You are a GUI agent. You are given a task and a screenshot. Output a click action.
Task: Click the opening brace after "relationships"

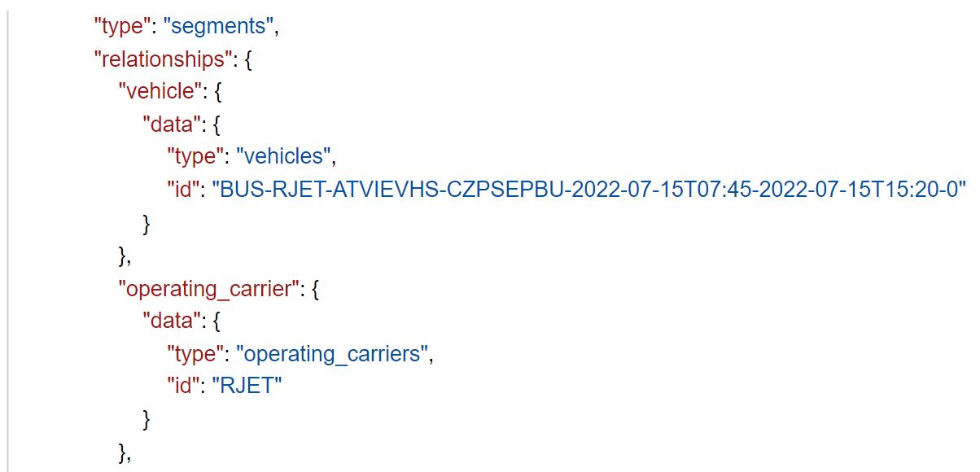(248, 59)
